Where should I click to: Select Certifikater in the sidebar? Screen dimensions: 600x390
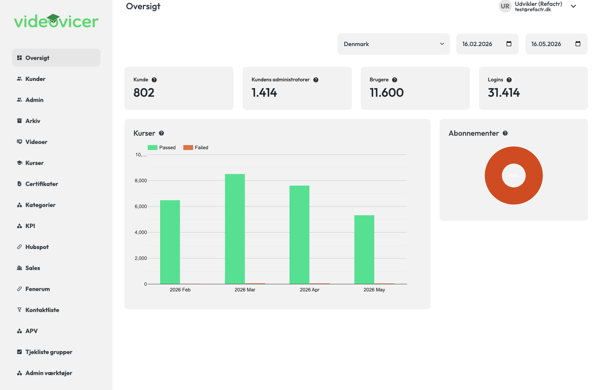click(56, 184)
